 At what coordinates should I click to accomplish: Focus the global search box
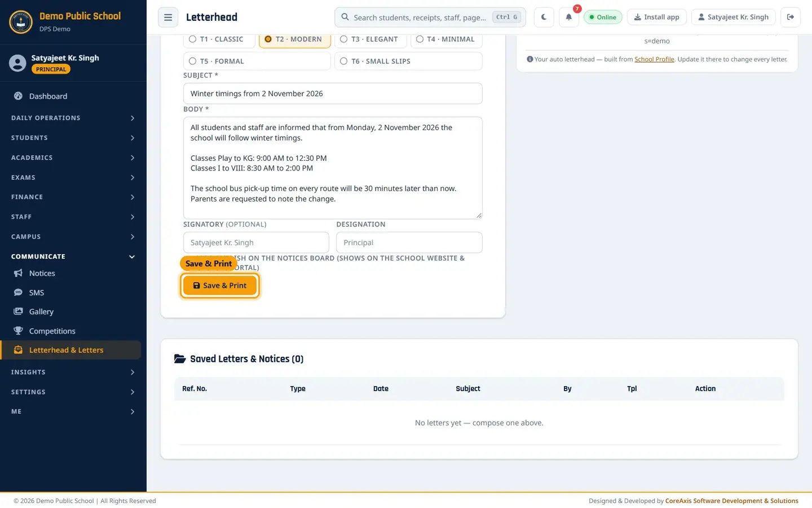430,17
